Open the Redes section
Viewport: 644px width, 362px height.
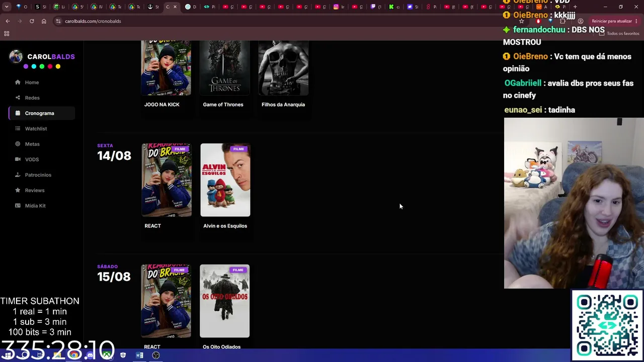coord(32,98)
